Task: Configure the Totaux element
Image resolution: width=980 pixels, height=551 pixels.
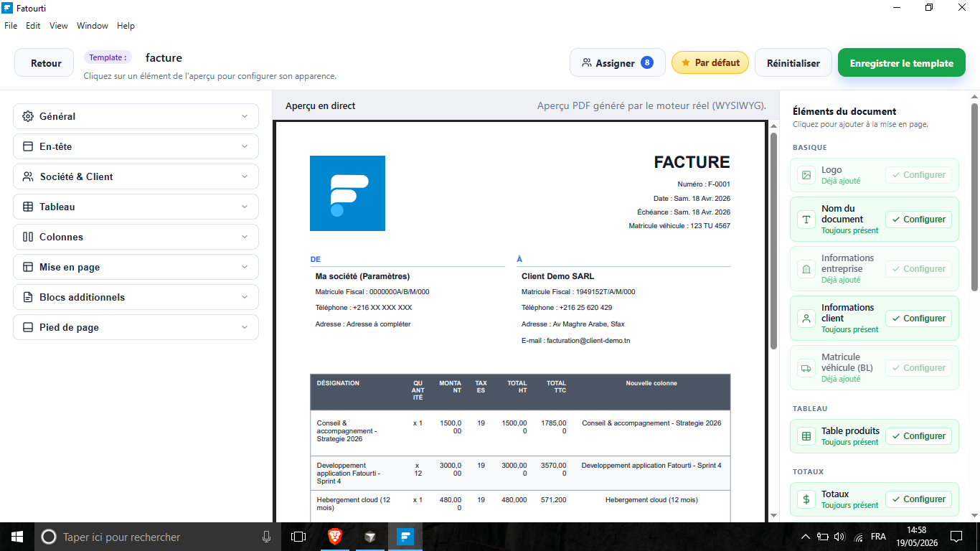Action: 918,499
